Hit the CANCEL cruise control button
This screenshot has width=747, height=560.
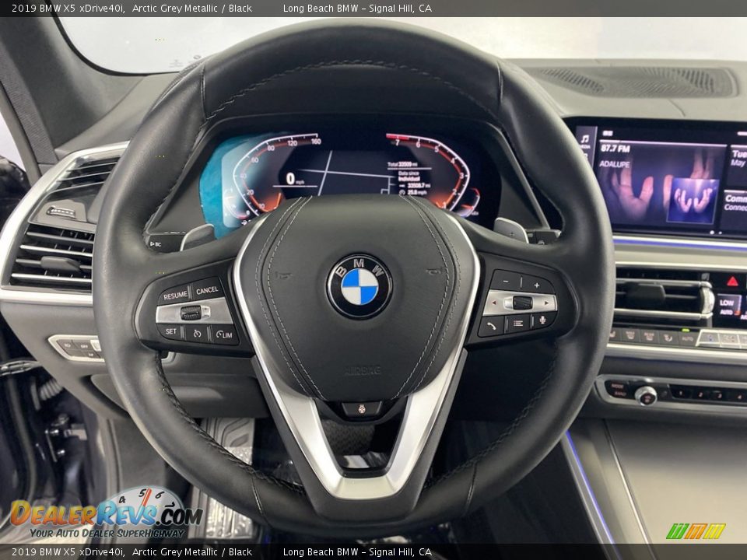coord(207,290)
